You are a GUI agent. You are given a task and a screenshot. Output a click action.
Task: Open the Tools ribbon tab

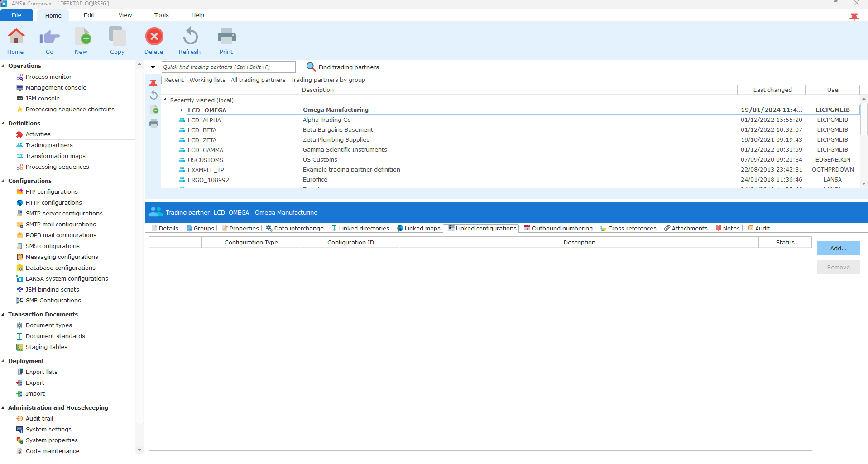click(x=162, y=15)
